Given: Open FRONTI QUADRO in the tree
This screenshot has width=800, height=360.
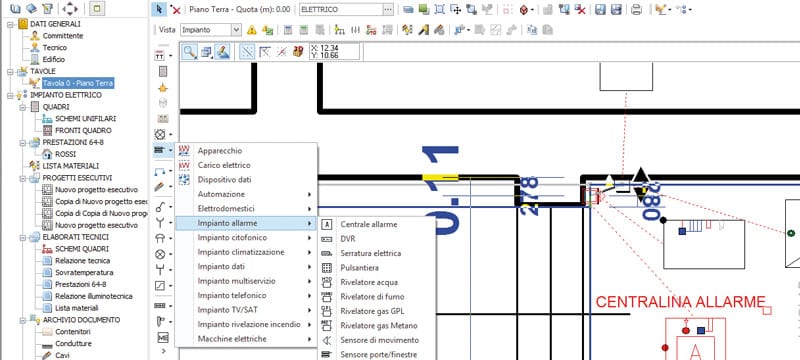Looking at the screenshot, I should click(83, 130).
